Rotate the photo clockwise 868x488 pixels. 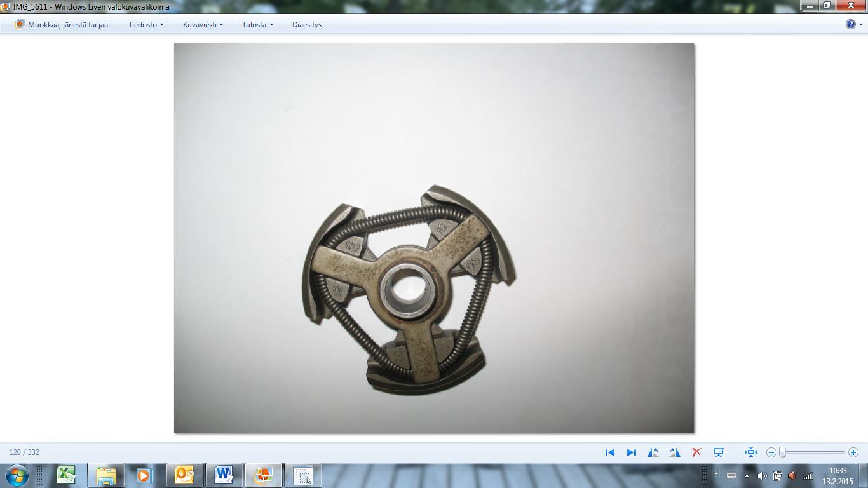tap(675, 452)
